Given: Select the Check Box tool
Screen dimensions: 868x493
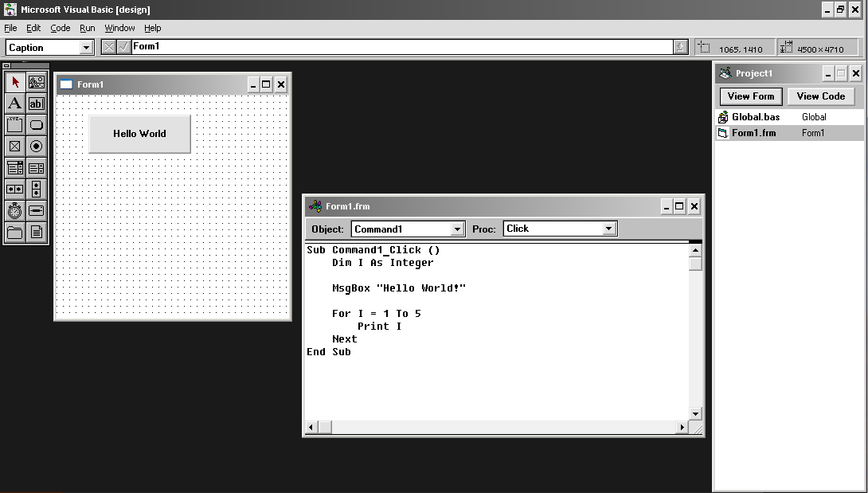Looking at the screenshot, I should 15,147.
